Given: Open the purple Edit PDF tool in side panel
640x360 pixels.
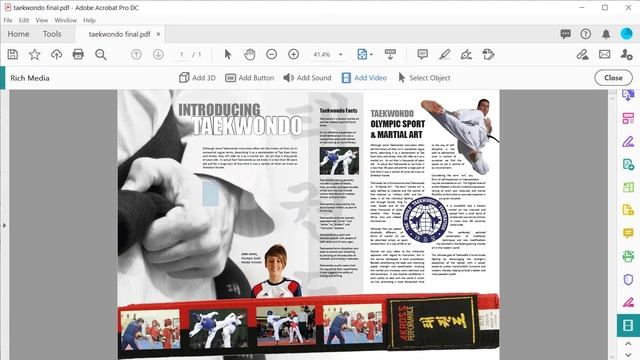Looking at the screenshot, I should 628,142.
